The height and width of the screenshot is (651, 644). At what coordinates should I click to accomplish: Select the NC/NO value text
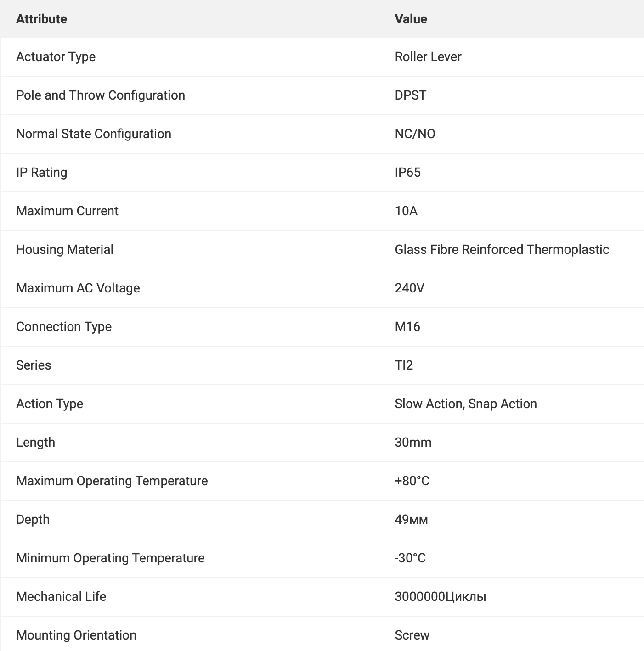pyautogui.click(x=415, y=134)
